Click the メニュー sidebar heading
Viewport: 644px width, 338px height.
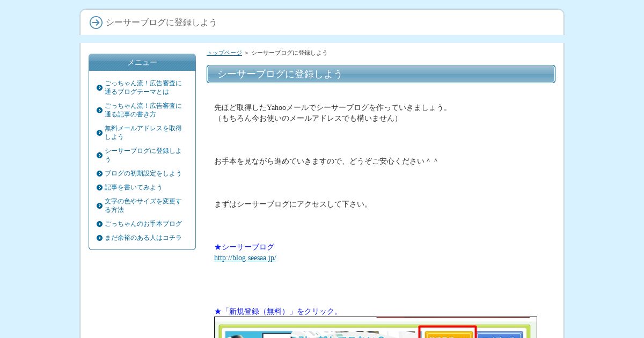(x=142, y=62)
